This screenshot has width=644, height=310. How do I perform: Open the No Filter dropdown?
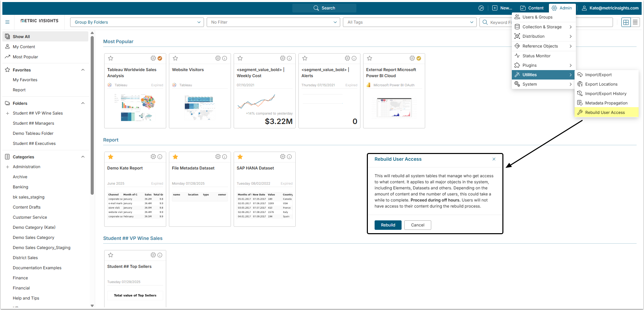(273, 22)
